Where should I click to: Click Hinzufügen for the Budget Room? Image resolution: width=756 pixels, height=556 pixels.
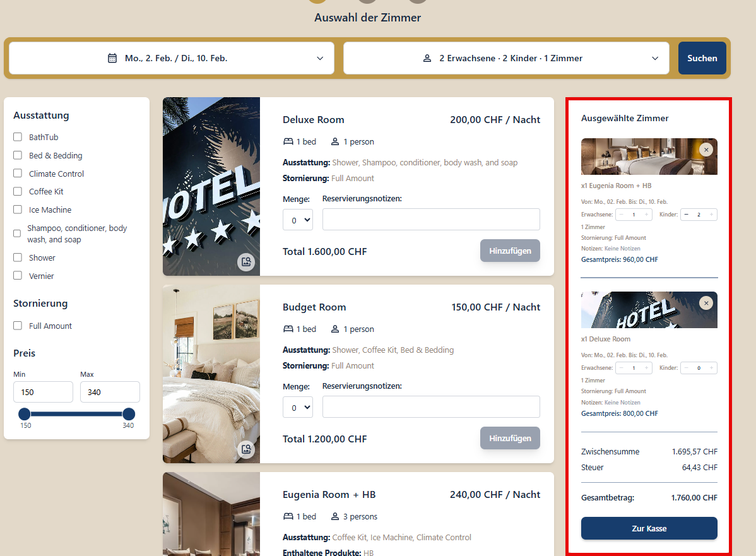[x=510, y=439]
